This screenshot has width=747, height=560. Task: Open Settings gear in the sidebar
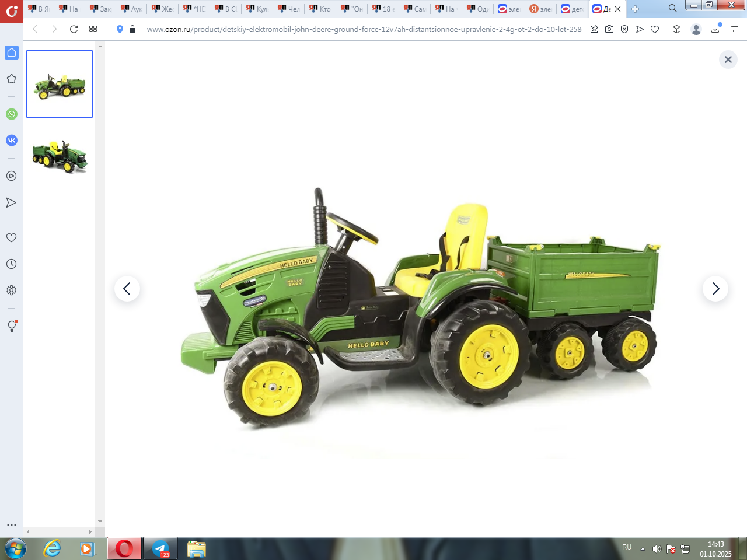click(x=12, y=290)
